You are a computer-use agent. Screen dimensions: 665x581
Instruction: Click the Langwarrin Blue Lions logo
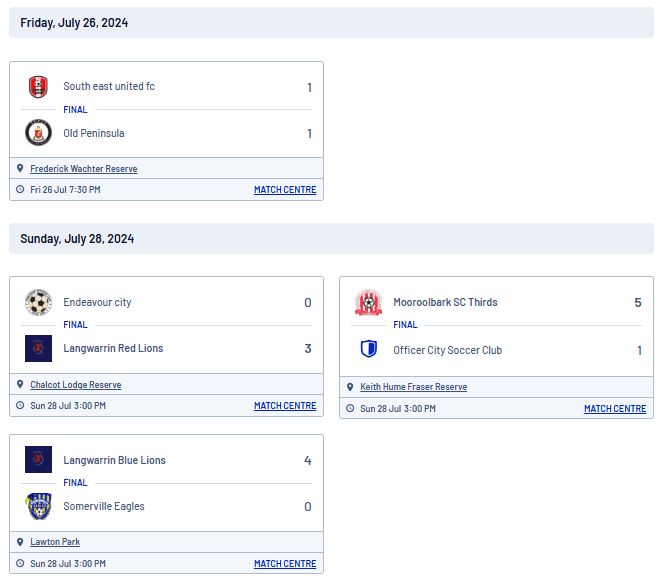coord(39,460)
